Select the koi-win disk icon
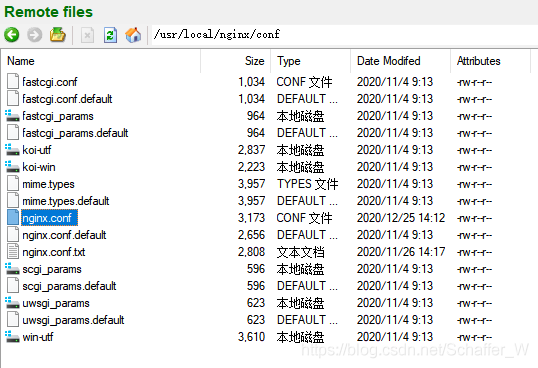This screenshot has height=368, width=538. [12, 167]
